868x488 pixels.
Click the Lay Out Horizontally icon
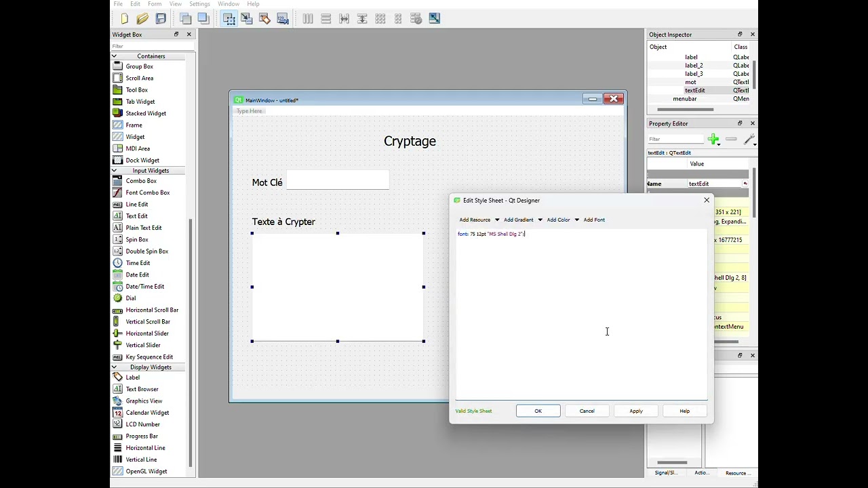[308, 19]
